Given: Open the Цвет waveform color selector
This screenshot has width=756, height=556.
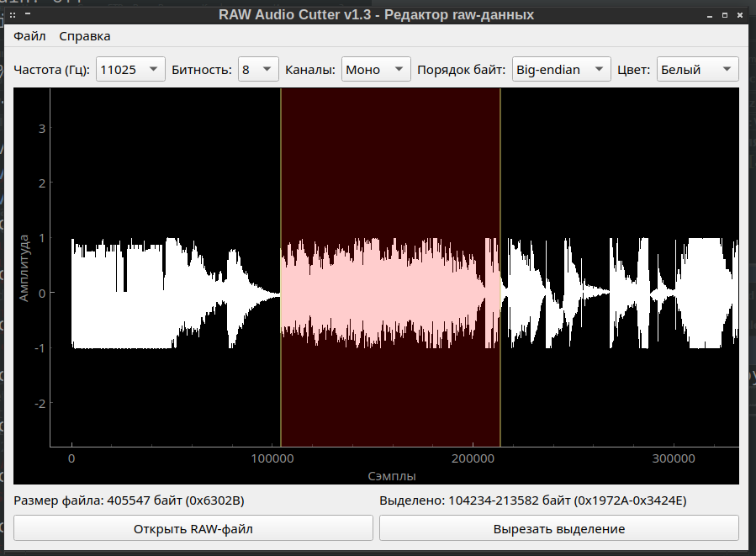Looking at the screenshot, I should pos(697,69).
